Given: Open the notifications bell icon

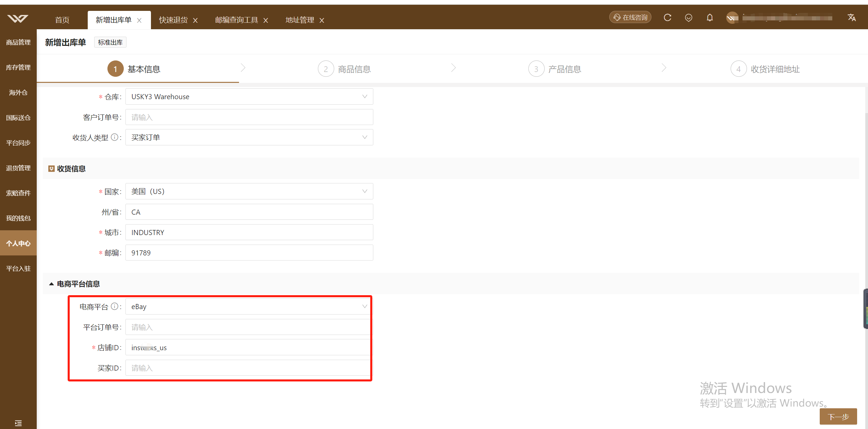Looking at the screenshot, I should coord(710,17).
